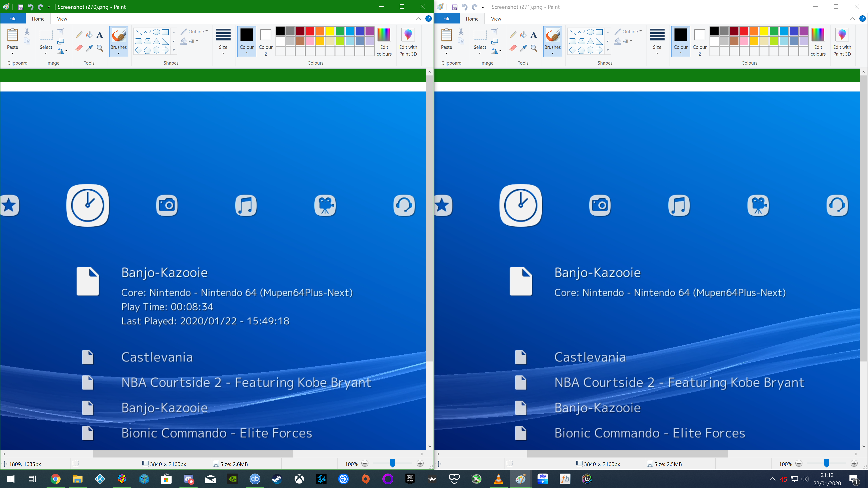Select Triangle shape in right Paint Shapes gallery
Image resolution: width=868 pixels, height=488 pixels.
(590, 41)
